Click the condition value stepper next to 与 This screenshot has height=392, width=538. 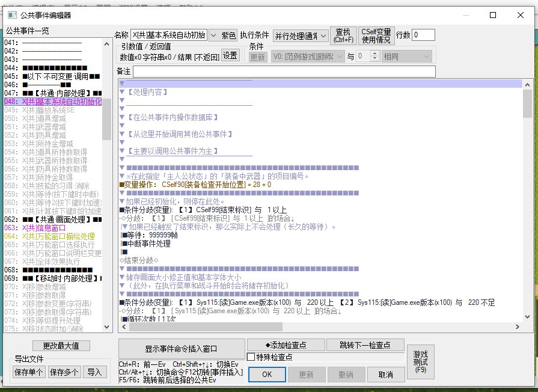click(374, 56)
